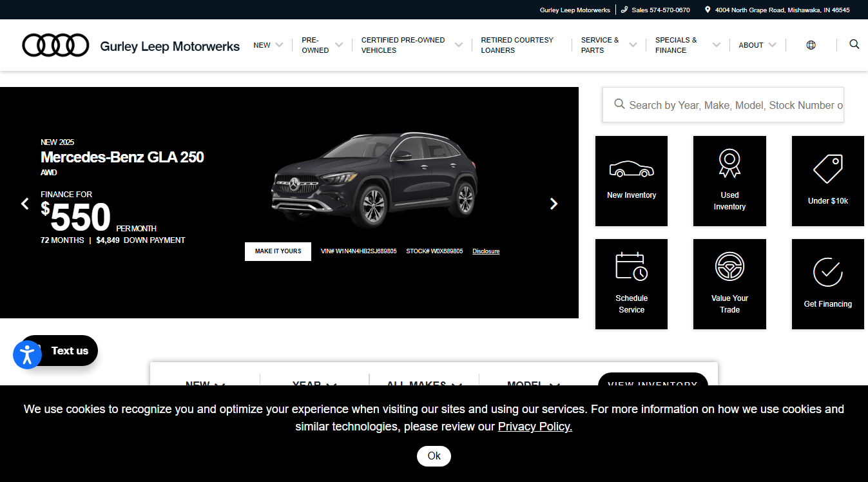This screenshot has height=482, width=868.
Task: Expand the PRE-OWNED navigation menu
Action: (322, 45)
